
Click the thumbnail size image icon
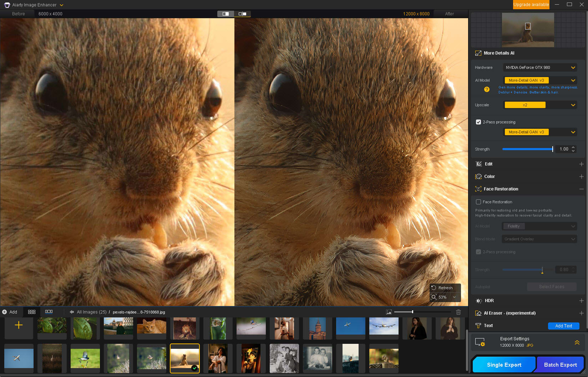pyautogui.click(x=389, y=312)
